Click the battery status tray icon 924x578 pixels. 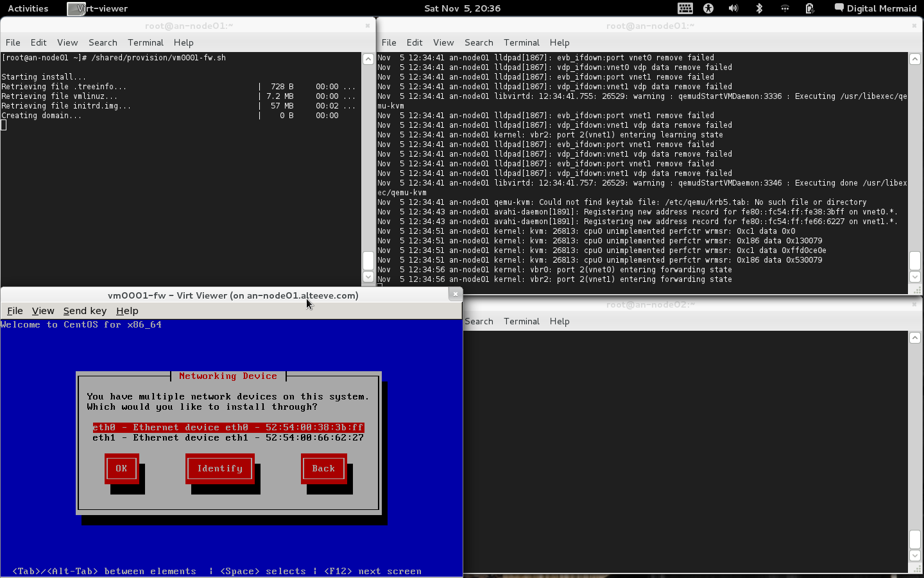click(810, 8)
